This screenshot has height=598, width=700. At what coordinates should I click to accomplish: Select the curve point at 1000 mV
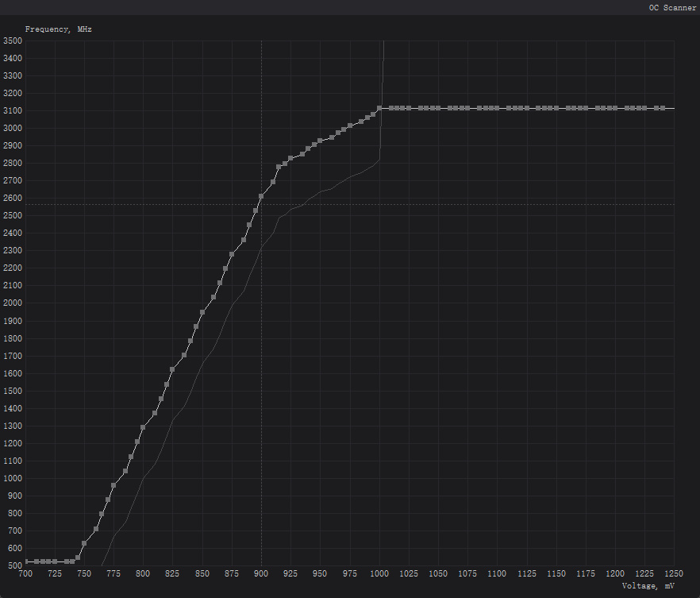pos(379,108)
